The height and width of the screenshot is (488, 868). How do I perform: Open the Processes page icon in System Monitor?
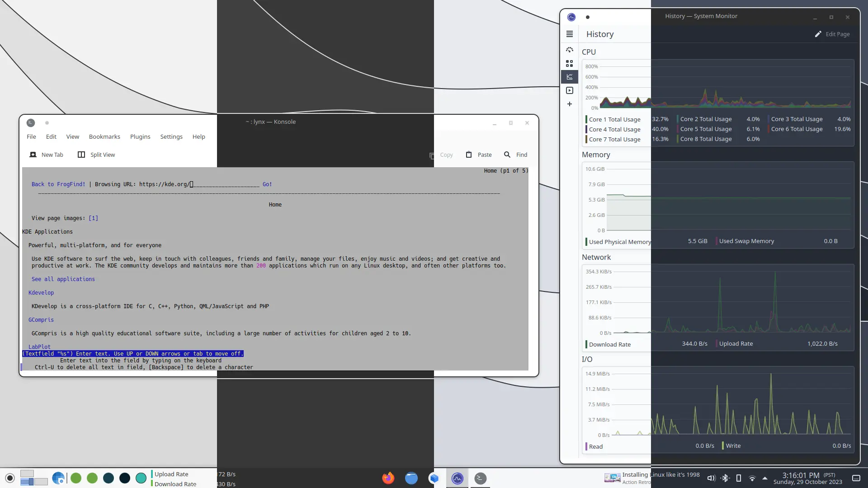click(x=570, y=90)
